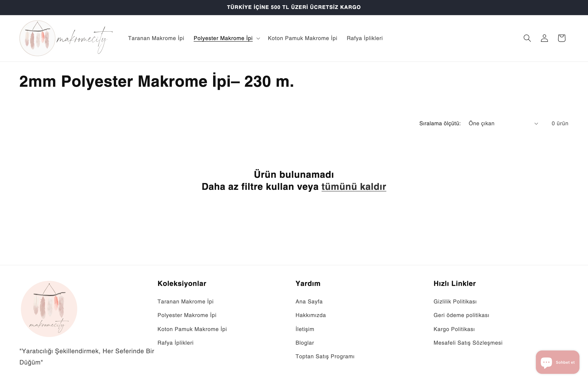Expand the Polyester Makrome İpi dropdown chevron
The width and height of the screenshot is (588, 382).
[x=258, y=39]
